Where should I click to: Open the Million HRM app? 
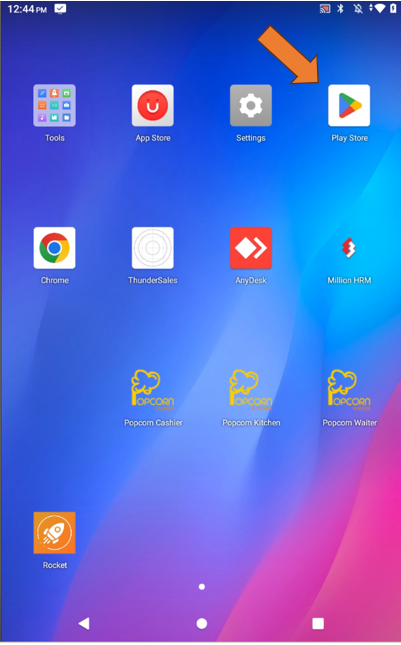pos(349,248)
